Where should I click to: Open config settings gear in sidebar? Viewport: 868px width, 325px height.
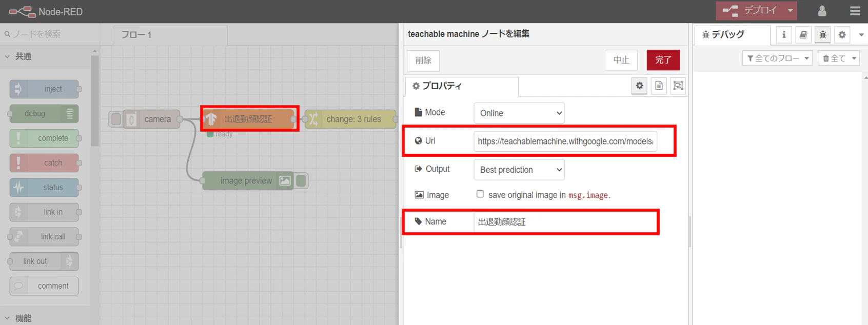pos(842,34)
